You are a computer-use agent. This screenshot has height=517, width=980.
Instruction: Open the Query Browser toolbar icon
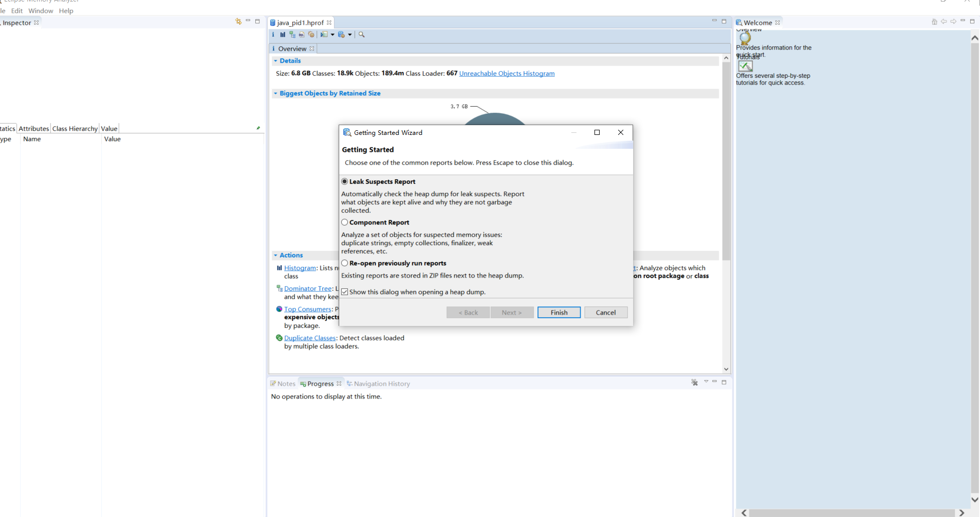[x=341, y=35]
